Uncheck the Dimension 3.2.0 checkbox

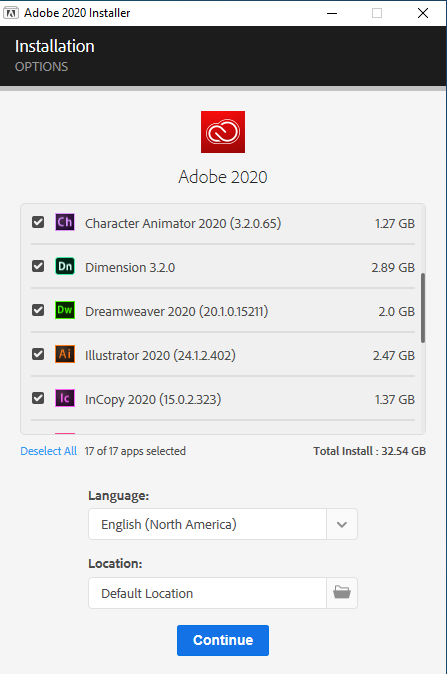(x=38, y=267)
